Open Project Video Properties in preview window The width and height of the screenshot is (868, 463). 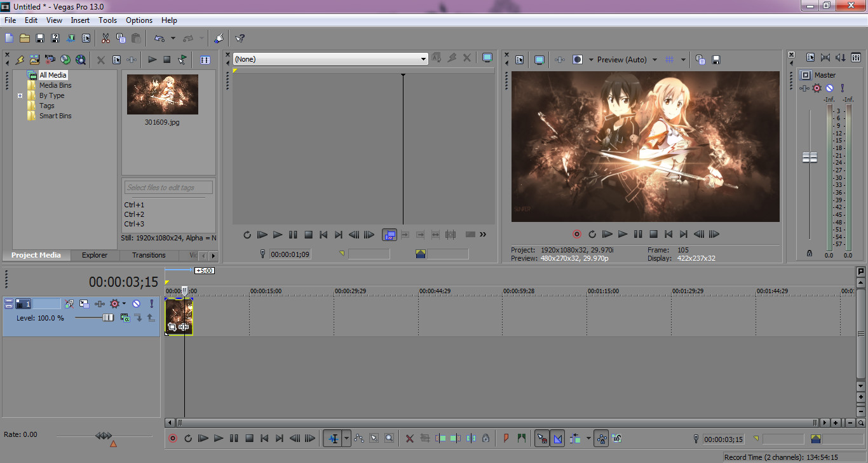[x=519, y=60]
